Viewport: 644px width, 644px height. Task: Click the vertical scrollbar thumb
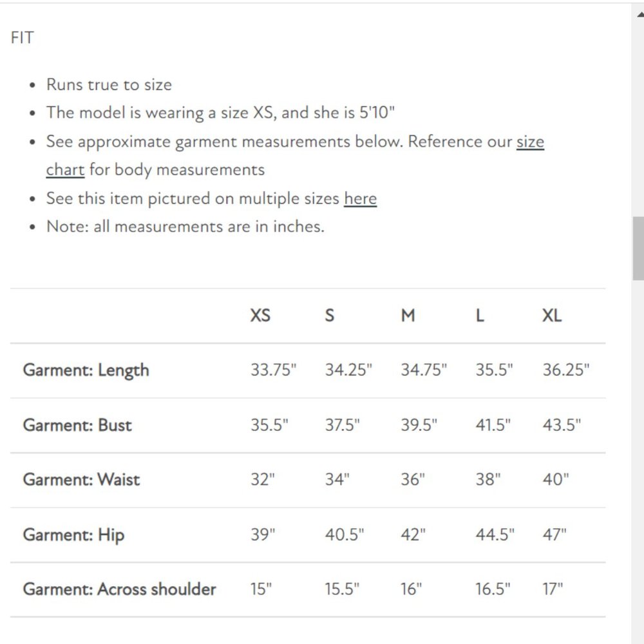tap(638, 248)
